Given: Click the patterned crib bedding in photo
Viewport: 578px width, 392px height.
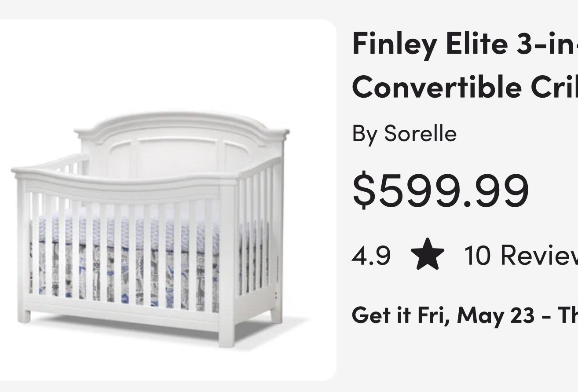Looking at the screenshot, I should point(128,264).
